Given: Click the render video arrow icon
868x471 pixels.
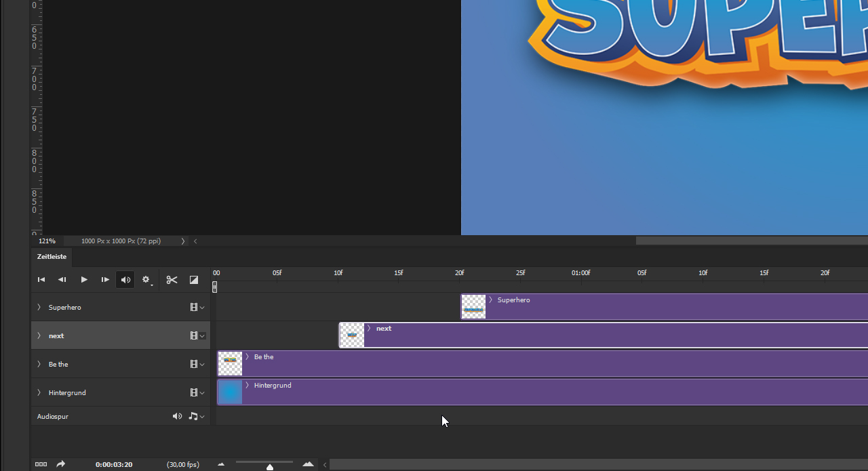Looking at the screenshot, I should (60, 464).
